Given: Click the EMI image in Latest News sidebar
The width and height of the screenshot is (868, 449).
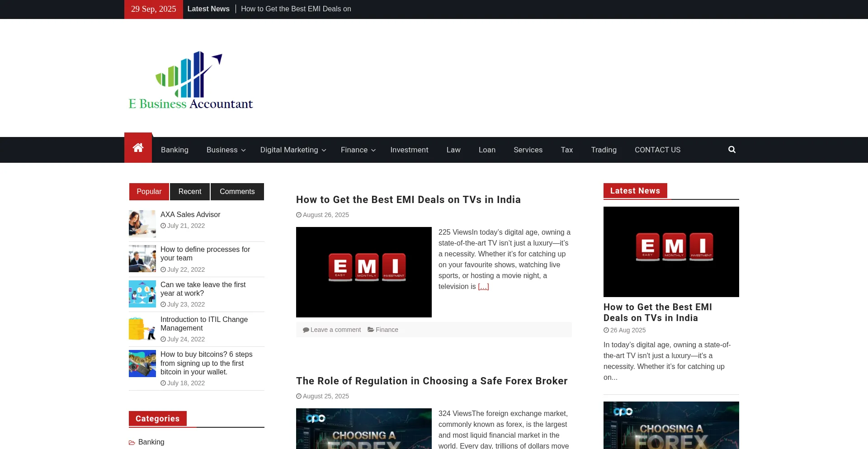Looking at the screenshot, I should click(671, 252).
